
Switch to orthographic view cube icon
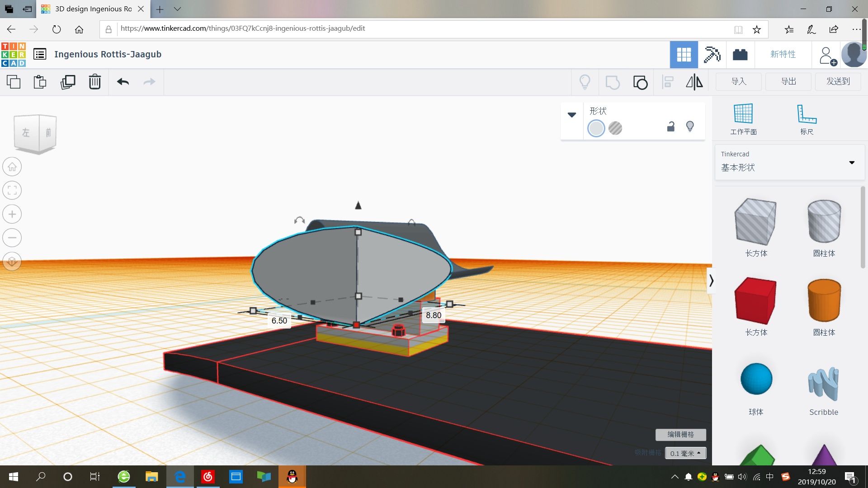click(12, 261)
